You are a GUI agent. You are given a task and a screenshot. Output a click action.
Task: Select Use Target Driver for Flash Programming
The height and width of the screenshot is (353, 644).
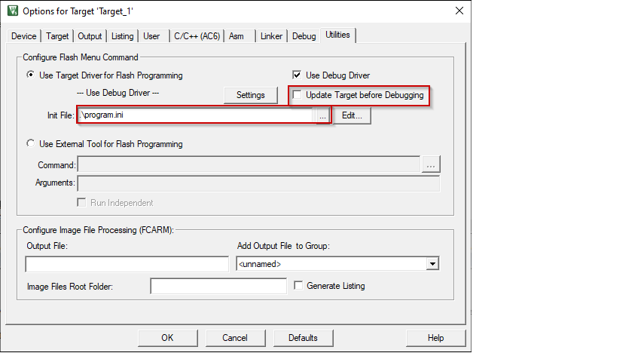point(30,75)
